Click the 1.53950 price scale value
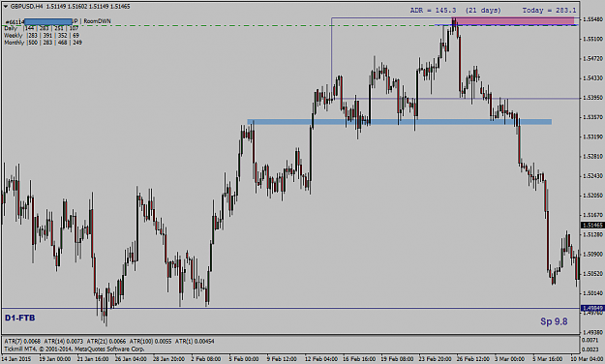The width and height of the screenshot is (605, 364). tap(593, 98)
